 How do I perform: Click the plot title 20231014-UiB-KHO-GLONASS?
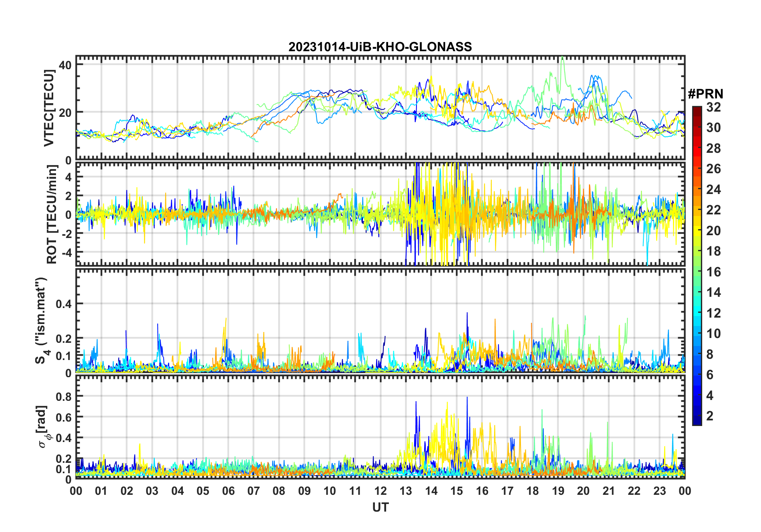coord(380,47)
